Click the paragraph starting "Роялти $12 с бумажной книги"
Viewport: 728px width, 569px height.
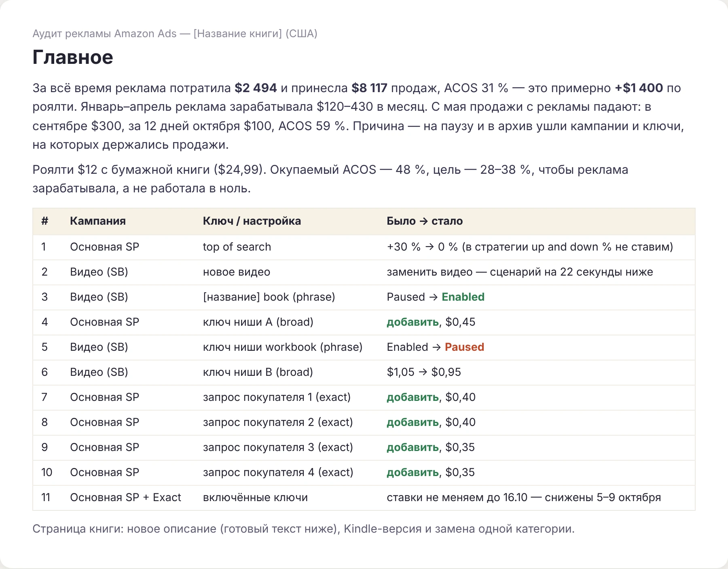tap(330, 179)
